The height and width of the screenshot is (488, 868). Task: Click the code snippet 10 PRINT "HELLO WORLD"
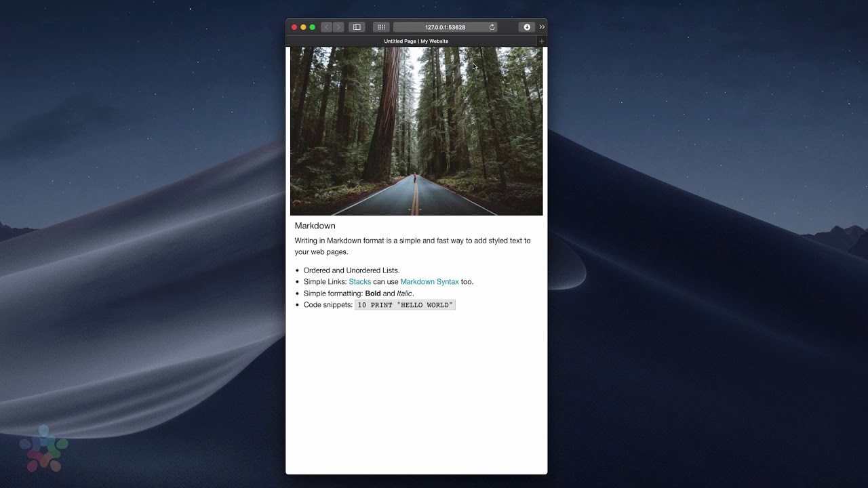(406, 305)
